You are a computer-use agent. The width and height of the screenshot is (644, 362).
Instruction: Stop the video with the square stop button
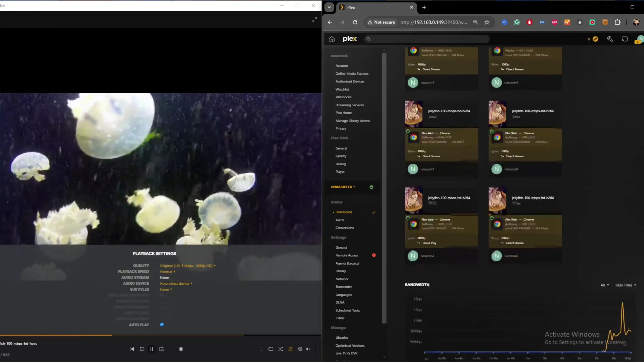181,349
